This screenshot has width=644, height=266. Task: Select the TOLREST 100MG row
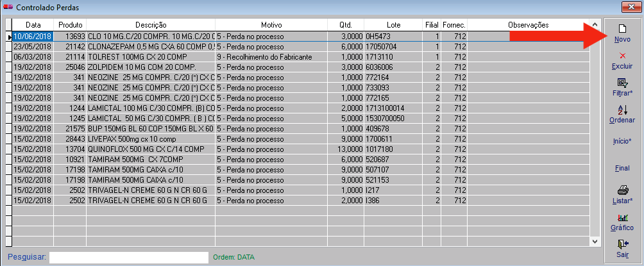150,56
